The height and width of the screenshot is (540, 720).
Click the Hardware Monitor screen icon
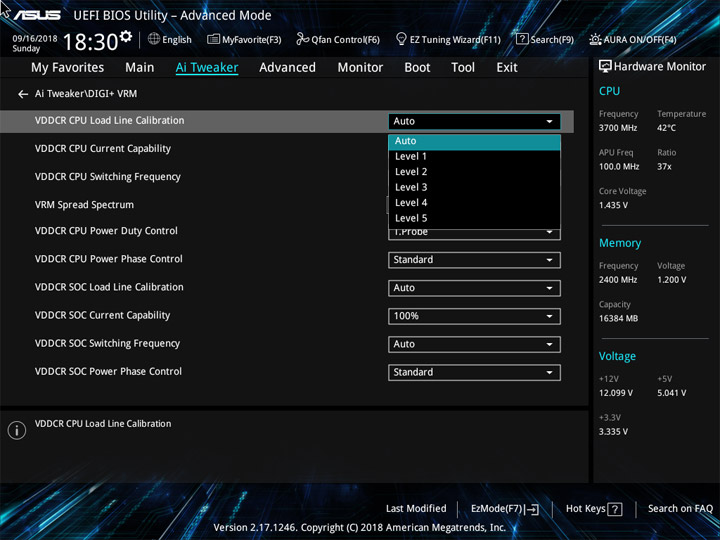coord(605,67)
